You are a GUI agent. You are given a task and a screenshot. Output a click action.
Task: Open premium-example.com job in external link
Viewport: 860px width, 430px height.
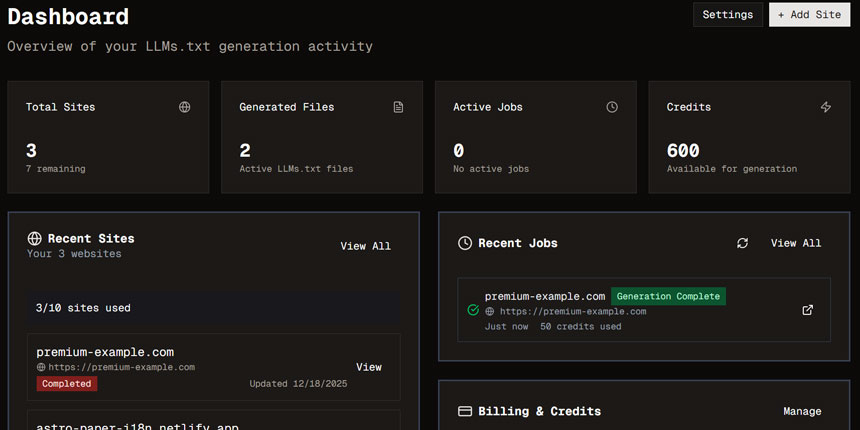807,310
